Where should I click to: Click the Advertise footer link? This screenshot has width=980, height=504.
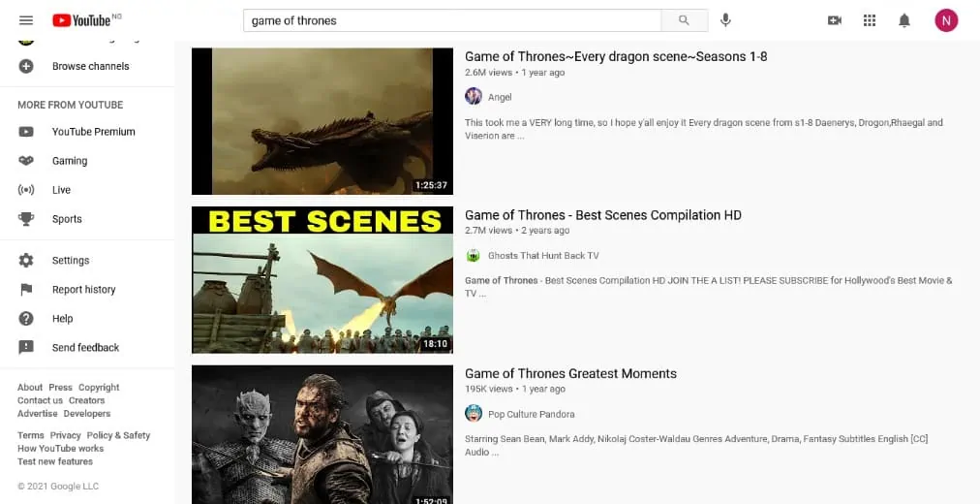click(38, 413)
